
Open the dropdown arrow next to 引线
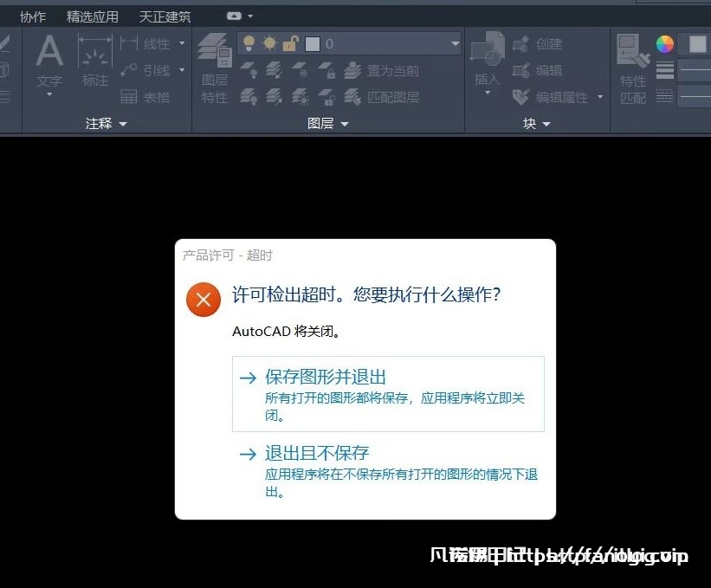point(182,70)
